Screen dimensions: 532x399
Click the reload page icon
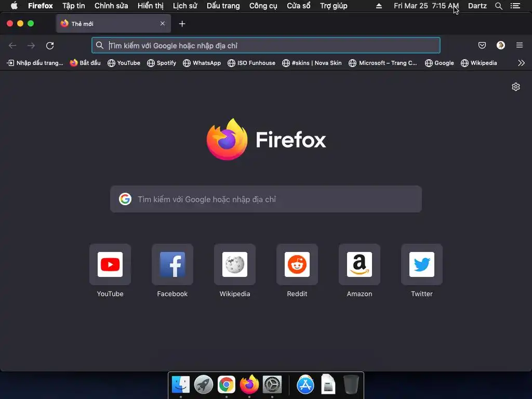coord(50,46)
